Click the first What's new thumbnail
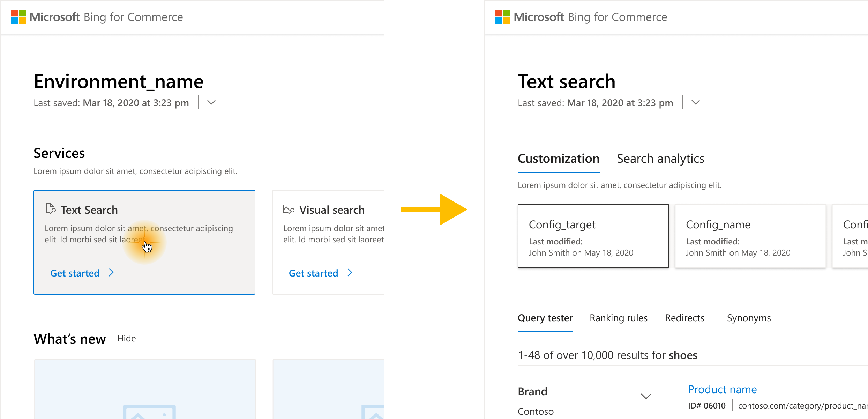Viewport: 868px width, 419px height. pyautogui.click(x=145, y=389)
